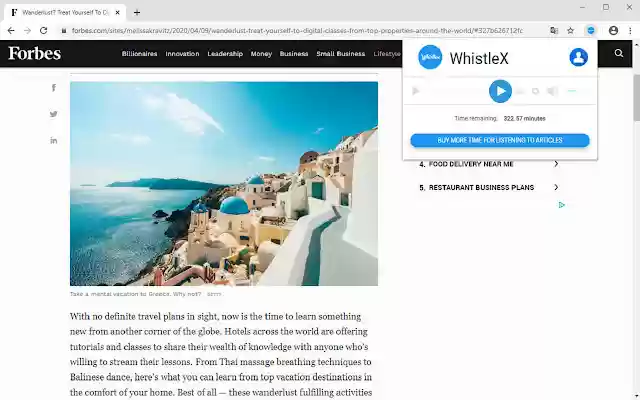
Task: Open the Chrome three-dot menu
Action: click(x=630, y=31)
